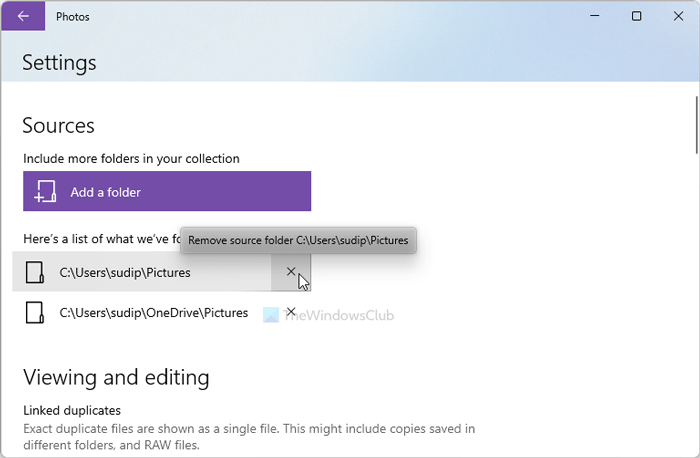Click the Add a folder button

tap(167, 191)
